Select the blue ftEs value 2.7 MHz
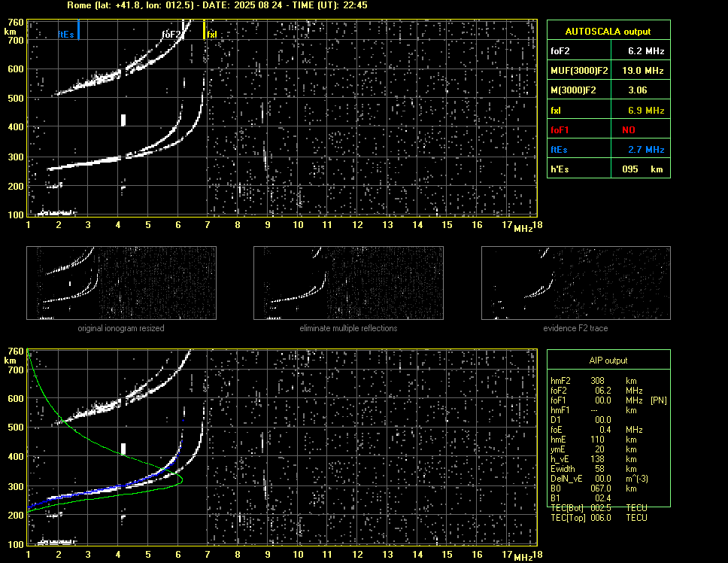The image size is (728, 563). 646,150
